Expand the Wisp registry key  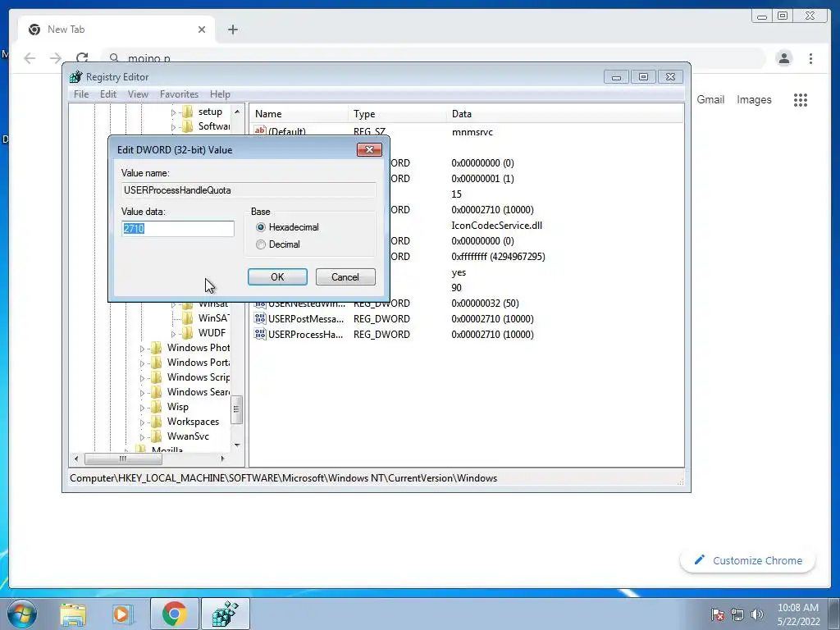click(142, 408)
